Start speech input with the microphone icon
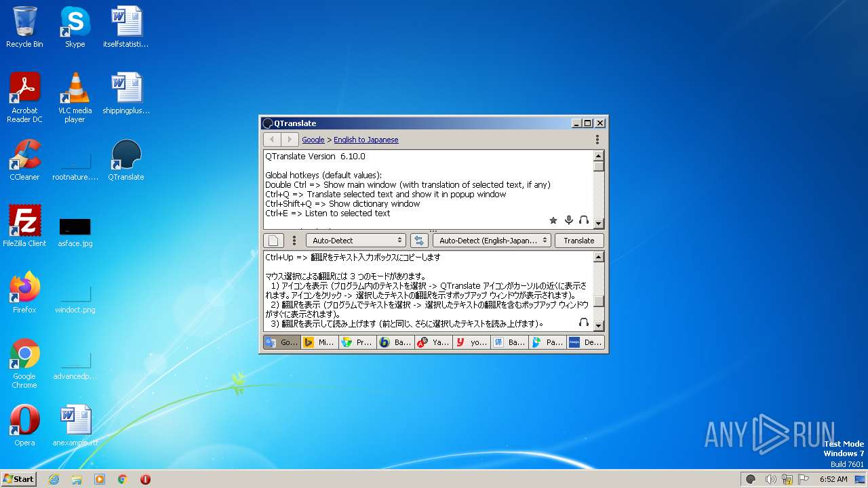 (x=569, y=220)
